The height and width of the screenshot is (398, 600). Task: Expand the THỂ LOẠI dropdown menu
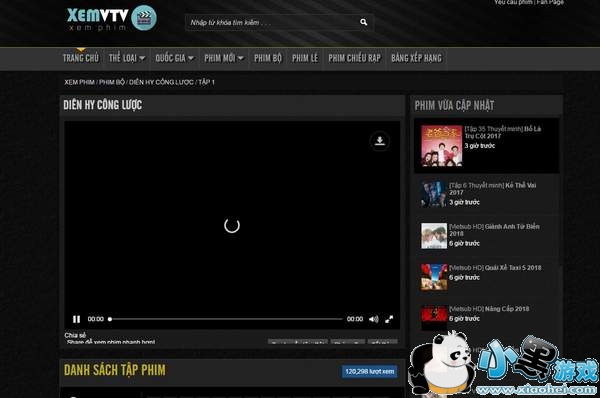coord(127,58)
